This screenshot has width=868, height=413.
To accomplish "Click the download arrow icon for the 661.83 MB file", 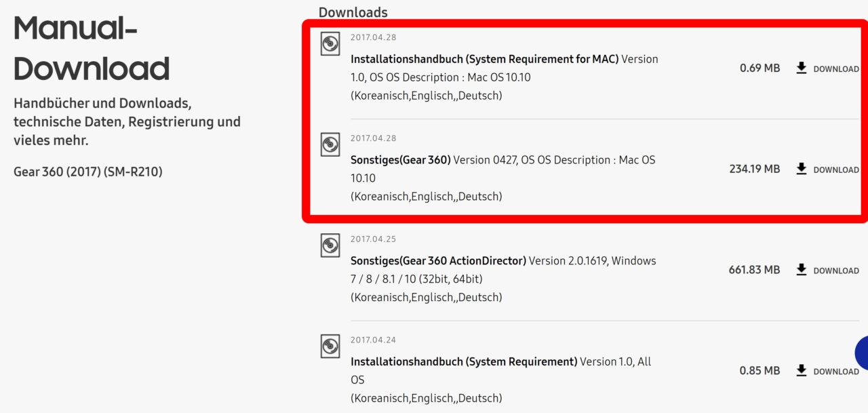I will pos(802,270).
